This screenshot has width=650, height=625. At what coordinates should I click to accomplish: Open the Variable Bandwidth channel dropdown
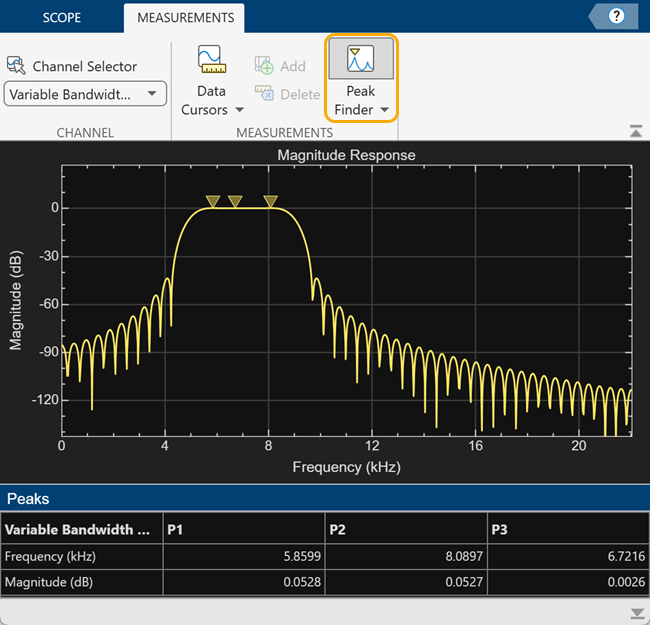point(85,94)
